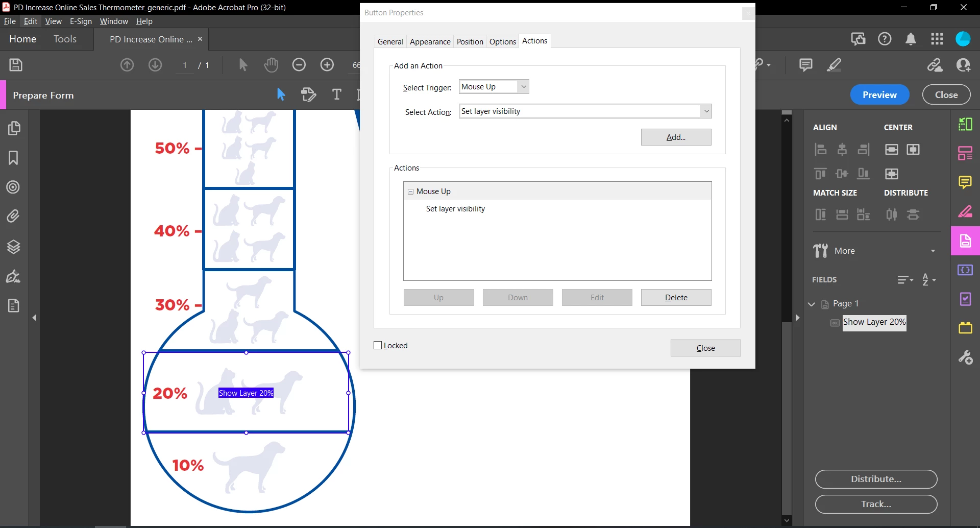Open notifications bell icon
This screenshot has height=528, width=980.
pos(911,39)
